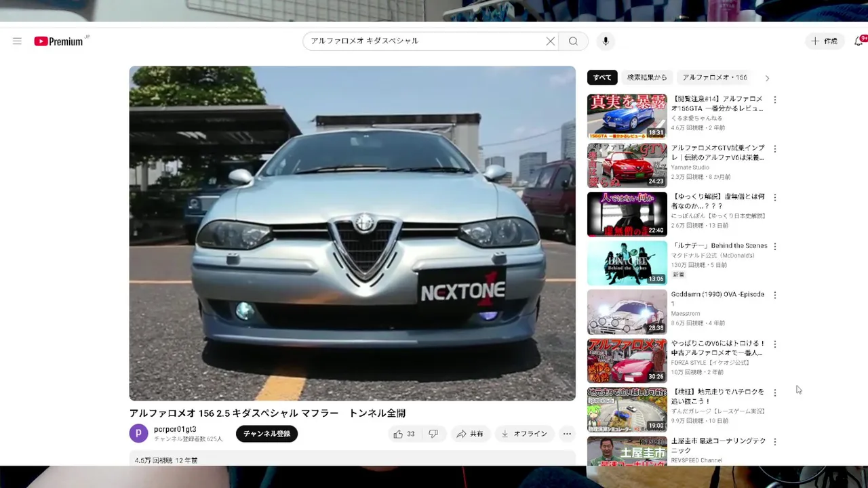This screenshot has width=868, height=488.
Task: Select the アルファロメオ・156 filter chip
Action: [715, 78]
